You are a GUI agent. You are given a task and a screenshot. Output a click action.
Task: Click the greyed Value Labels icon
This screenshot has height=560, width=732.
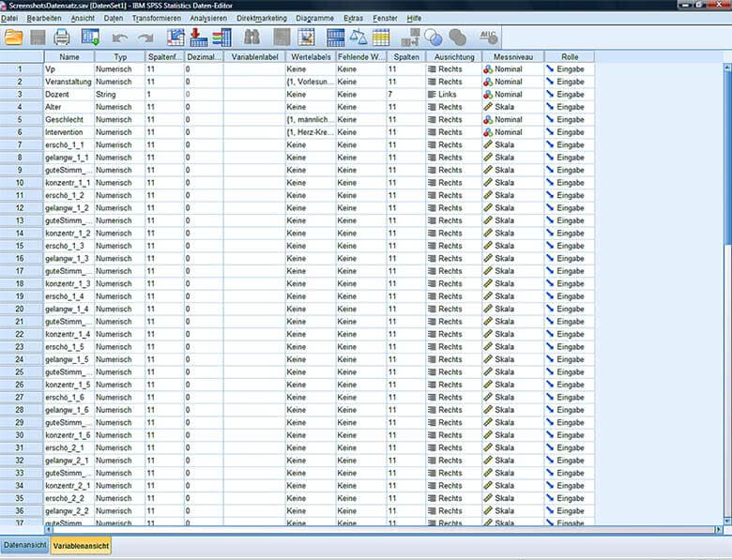[411, 38]
